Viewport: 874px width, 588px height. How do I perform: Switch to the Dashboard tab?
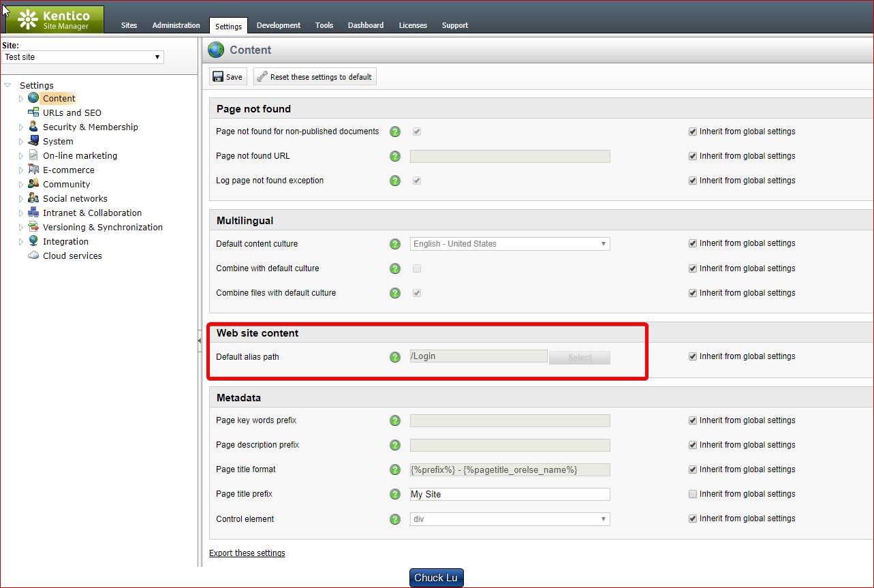click(x=366, y=25)
